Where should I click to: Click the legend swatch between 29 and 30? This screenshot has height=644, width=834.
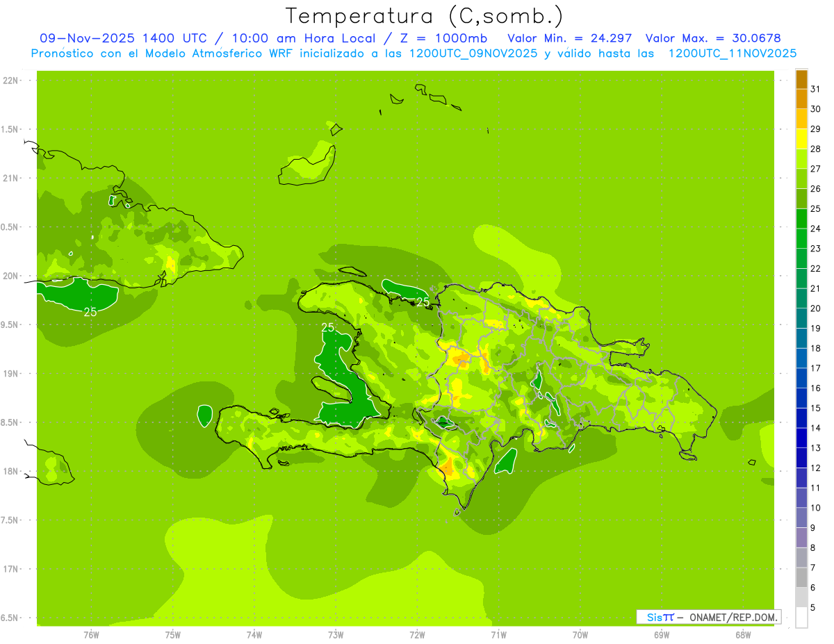(x=801, y=119)
